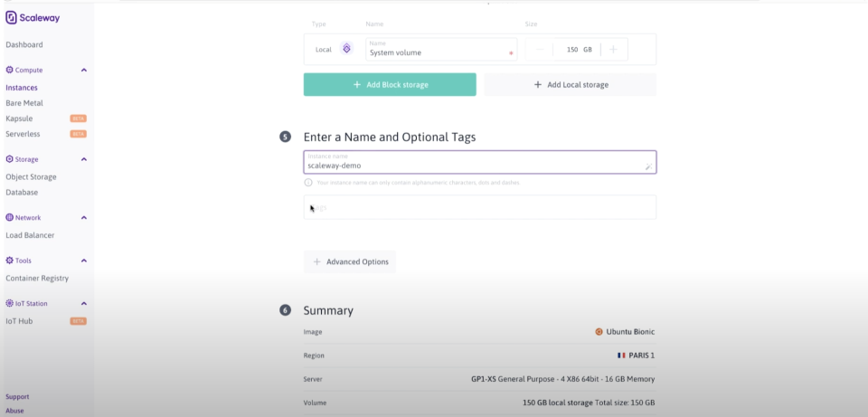Click the Storage section icon
Screen dimensions: 868x417
tap(9, 159)
